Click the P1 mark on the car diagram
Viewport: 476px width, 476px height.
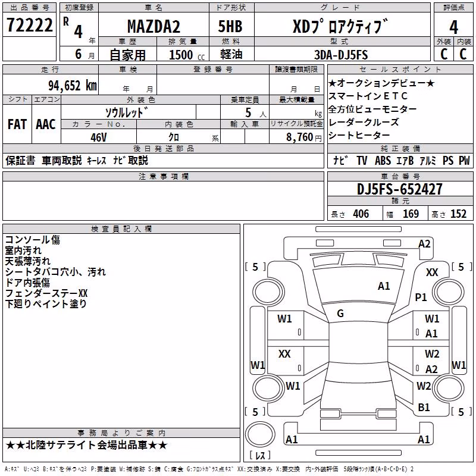tap(421, 297)
